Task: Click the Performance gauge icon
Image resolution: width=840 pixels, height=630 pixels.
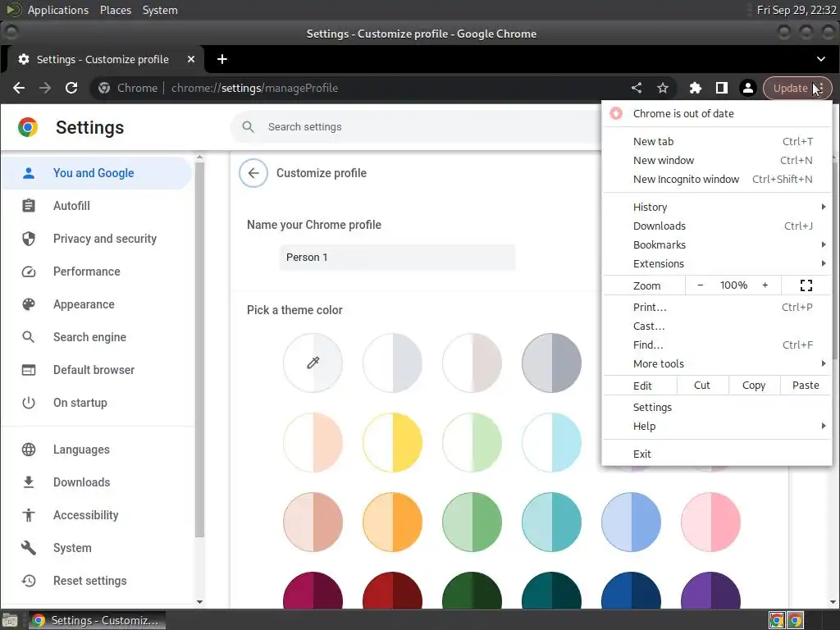Action: point(29,272)
